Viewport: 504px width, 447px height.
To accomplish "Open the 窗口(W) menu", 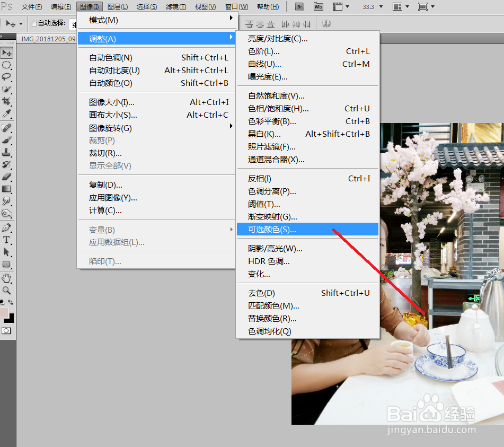I will [236, 7].
